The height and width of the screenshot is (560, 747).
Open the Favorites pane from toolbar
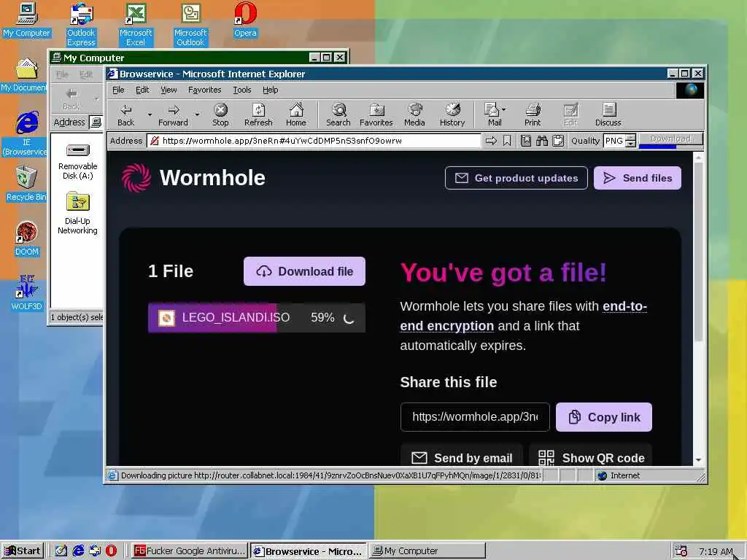coord(376,115)
